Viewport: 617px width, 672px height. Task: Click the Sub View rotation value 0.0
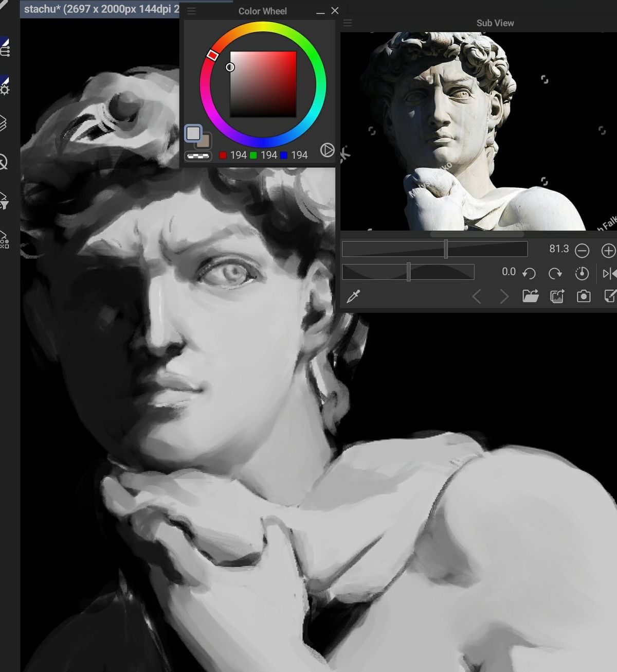[x=509, y=272]
